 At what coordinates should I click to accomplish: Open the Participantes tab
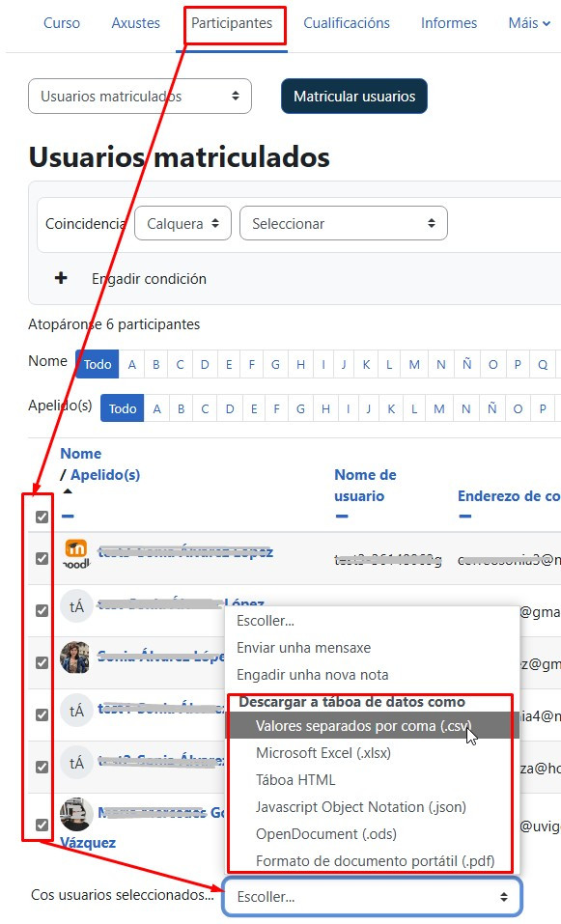click(232, 23)
